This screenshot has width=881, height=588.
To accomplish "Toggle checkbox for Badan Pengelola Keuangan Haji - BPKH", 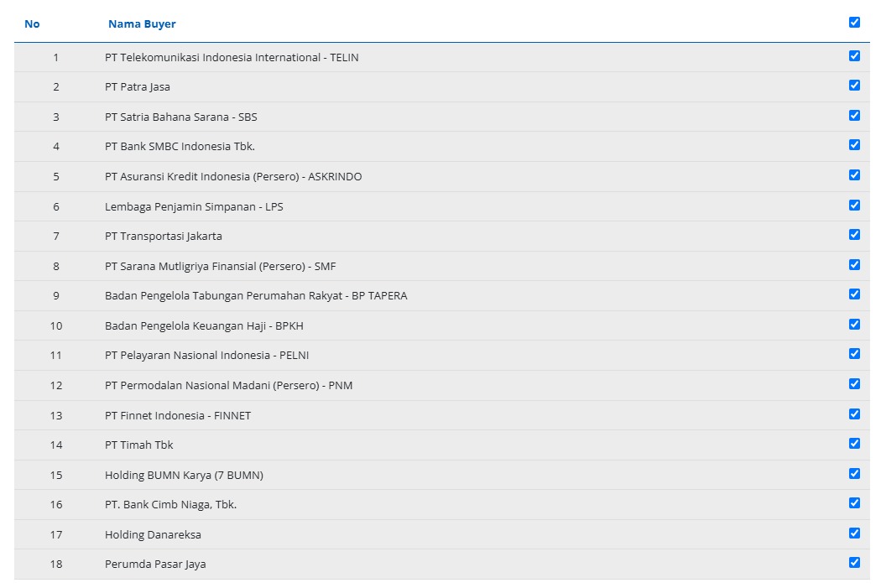I will click(854, 325).
